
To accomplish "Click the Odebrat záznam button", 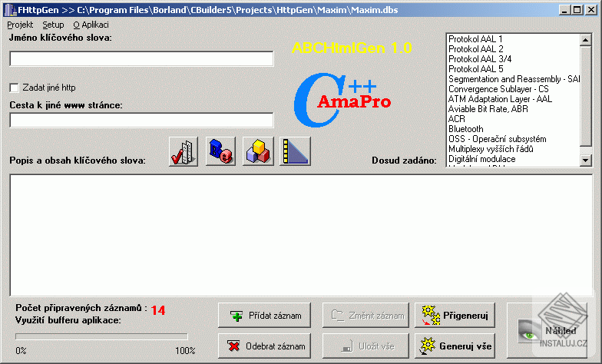I will (x=264, y=346).
